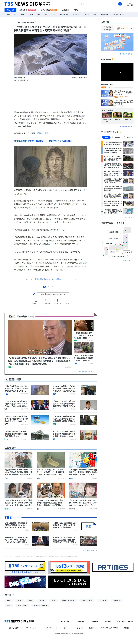The height and width of the screenshot is (644, 138).
Task: Click the footer TBS NEWS DIG logo
Action: (19, 621)
